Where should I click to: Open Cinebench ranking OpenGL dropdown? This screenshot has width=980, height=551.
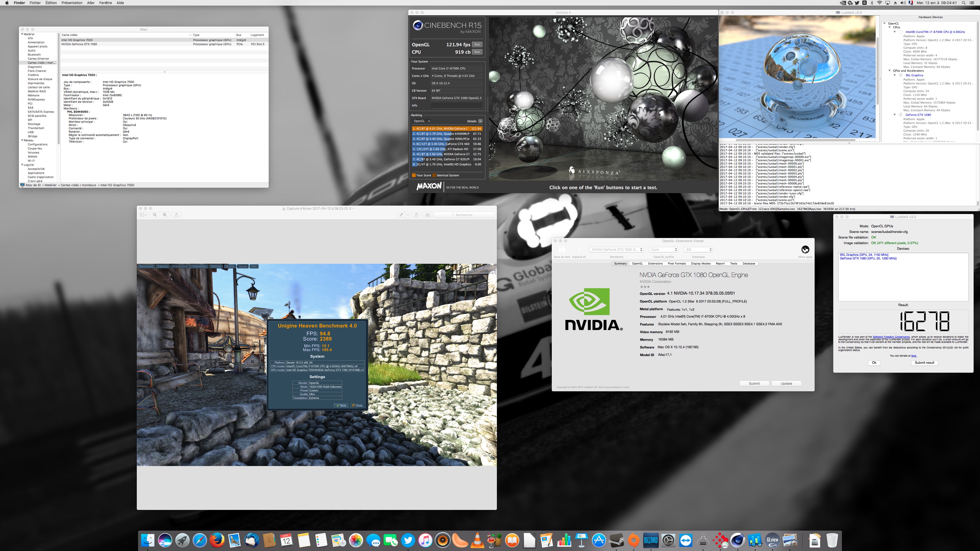coord(422,121)
